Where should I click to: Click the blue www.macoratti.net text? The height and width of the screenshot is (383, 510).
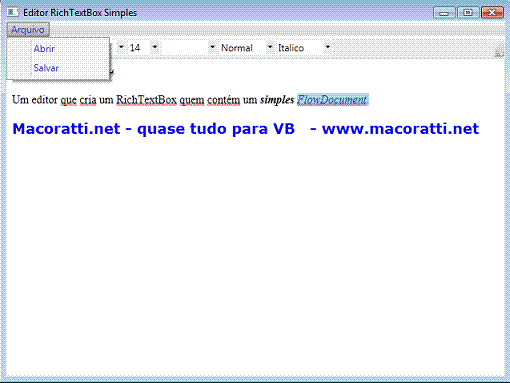tap(400, 129)
